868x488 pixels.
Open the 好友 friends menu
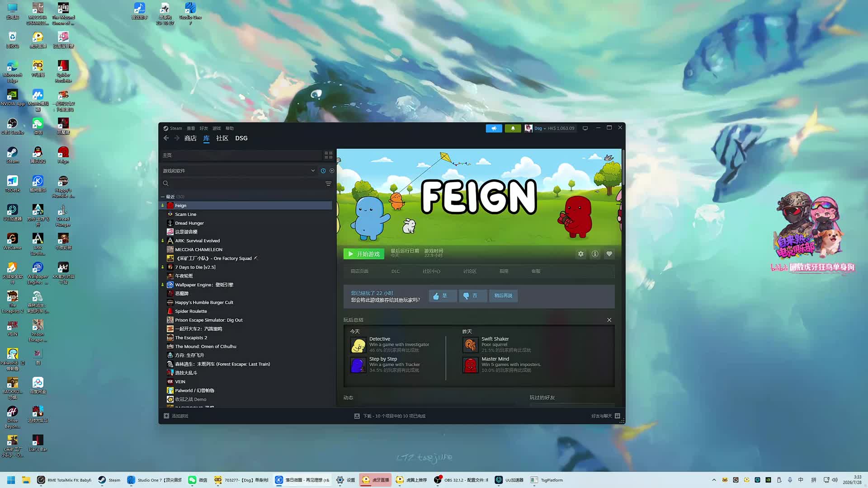tap(204, 128)
